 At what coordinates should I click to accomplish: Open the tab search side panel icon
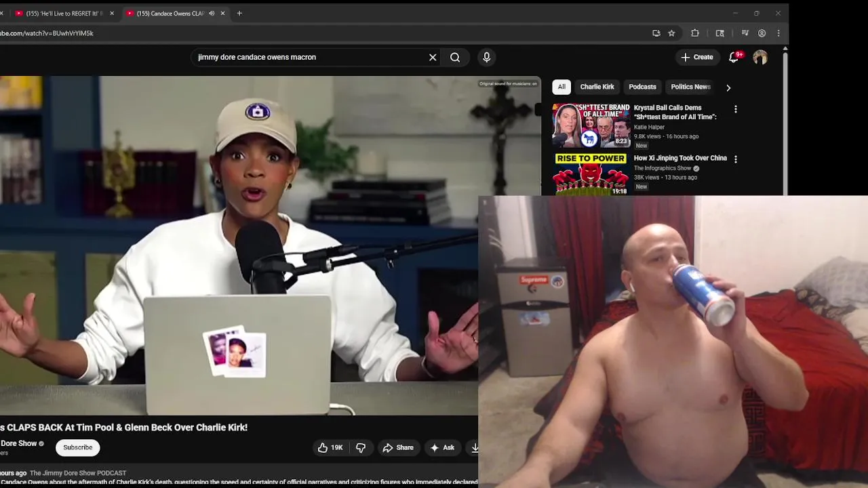tap(720, 33)
